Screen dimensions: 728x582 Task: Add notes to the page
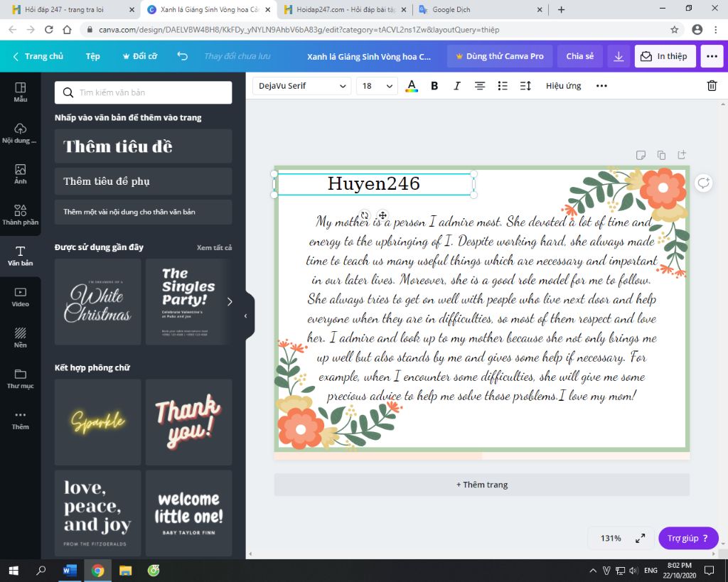tap(641, 155)
